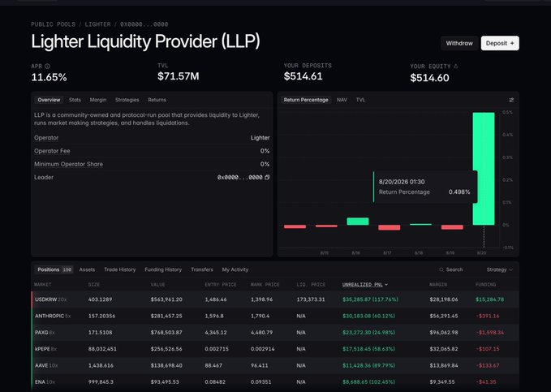Open the Margin tab

coord(98,100)
